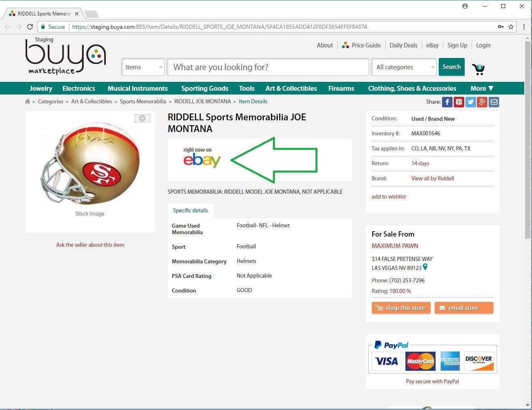Screen dimensions: 532x410
Task: Click Ask the seller about this item
Action: point(90,245)
